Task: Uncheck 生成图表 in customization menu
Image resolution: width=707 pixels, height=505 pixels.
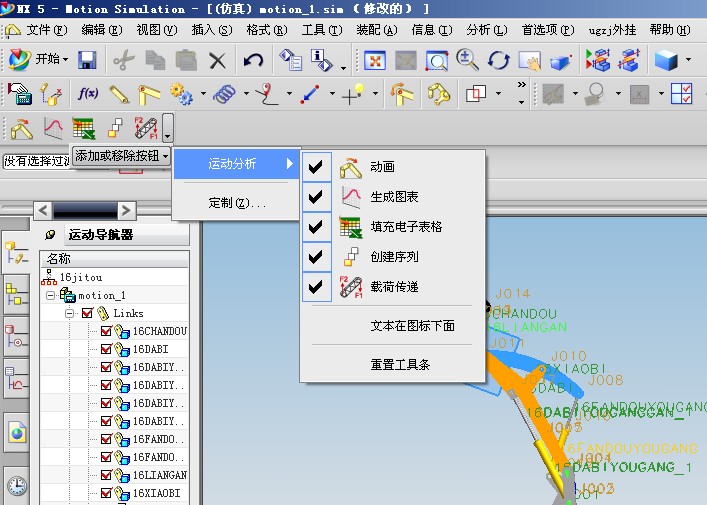Action: coord(316,197)
